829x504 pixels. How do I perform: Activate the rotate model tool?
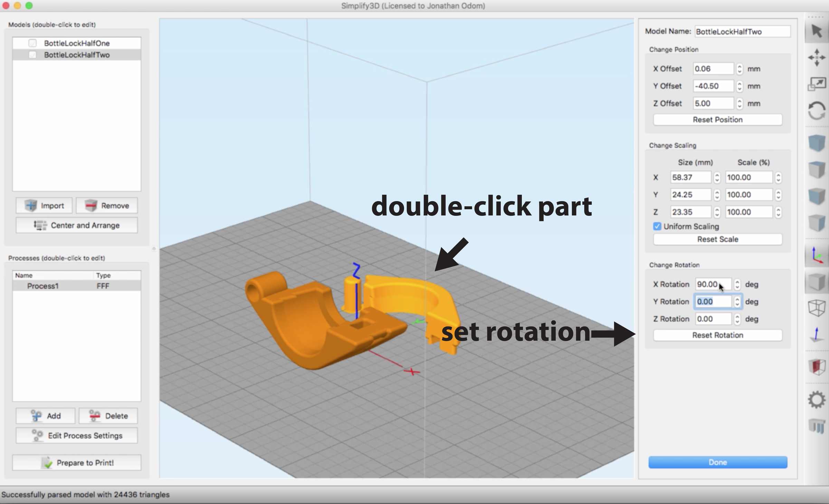[x=817, y=110]
